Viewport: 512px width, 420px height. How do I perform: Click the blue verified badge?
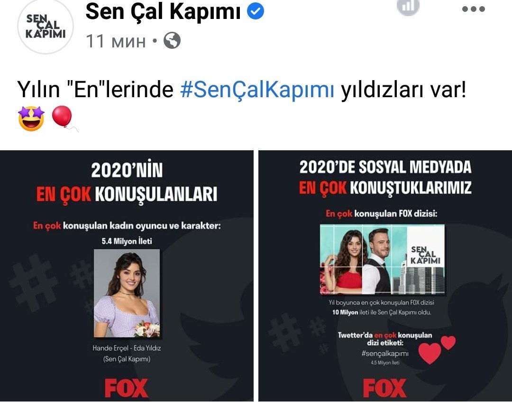[x=256, y=11]
